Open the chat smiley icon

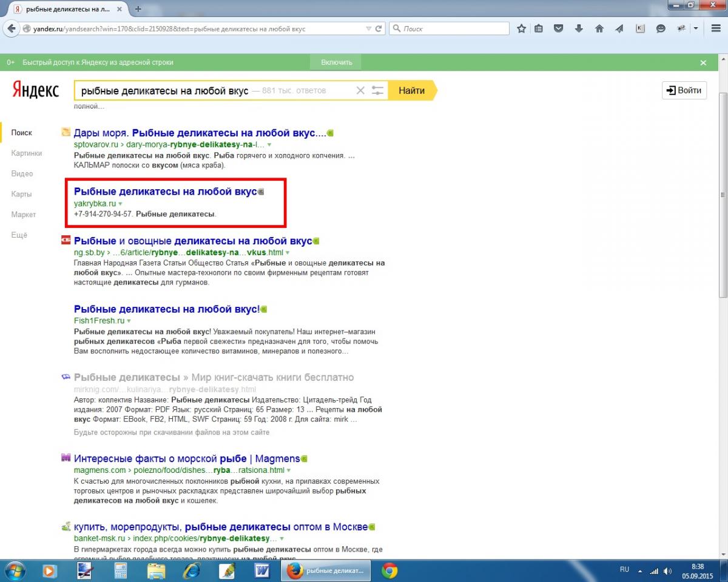(x=661, y=28)
